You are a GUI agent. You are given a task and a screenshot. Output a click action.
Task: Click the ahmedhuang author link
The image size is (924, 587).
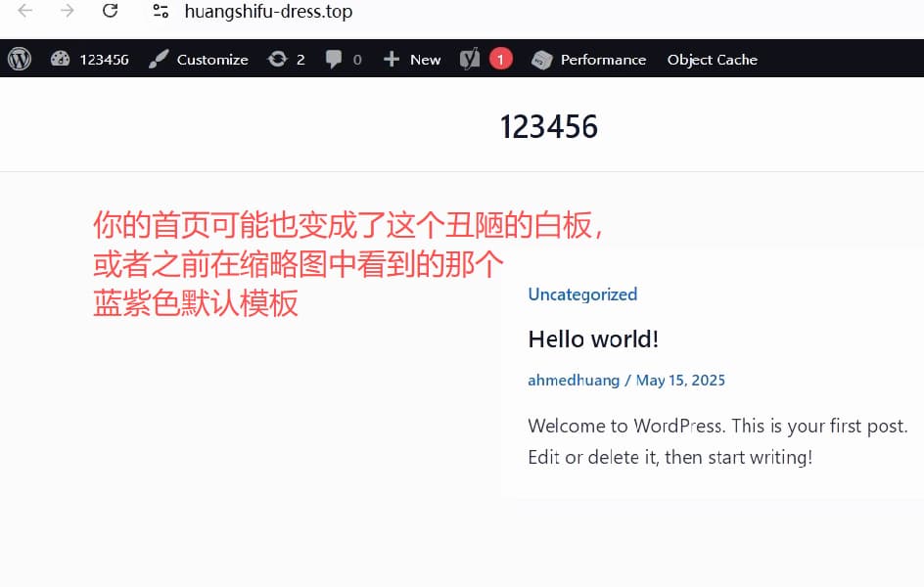[x=574, y=381]
